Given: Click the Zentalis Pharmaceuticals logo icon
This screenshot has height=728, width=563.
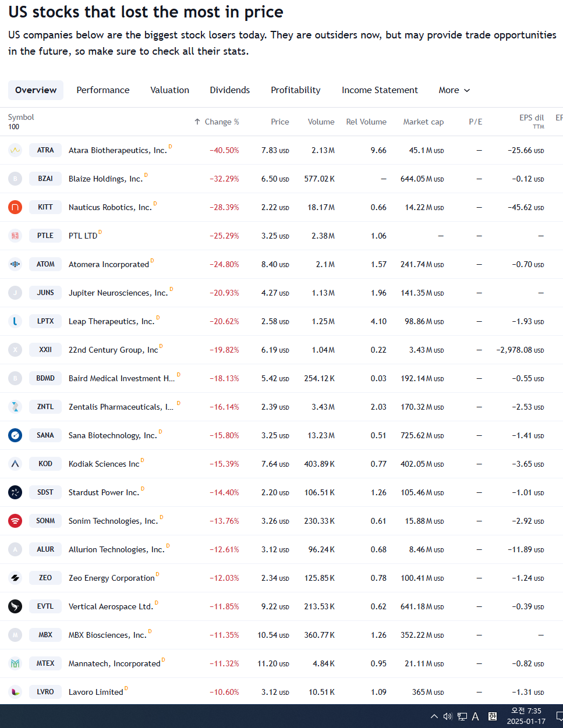Looking at the screenshot, I should [x=15, y=407].
